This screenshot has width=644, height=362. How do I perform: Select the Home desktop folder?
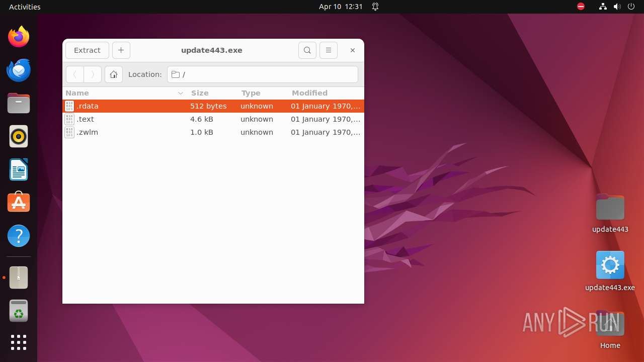pos(610,329)
